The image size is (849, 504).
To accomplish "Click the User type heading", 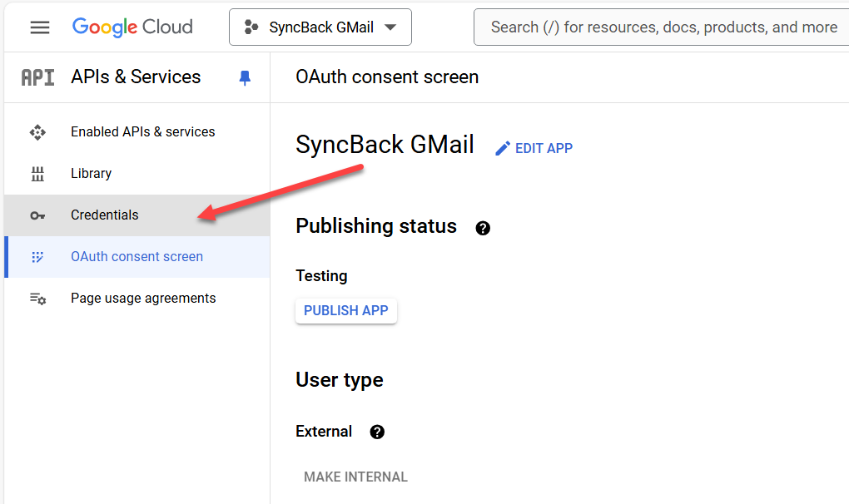I will 340,379.
